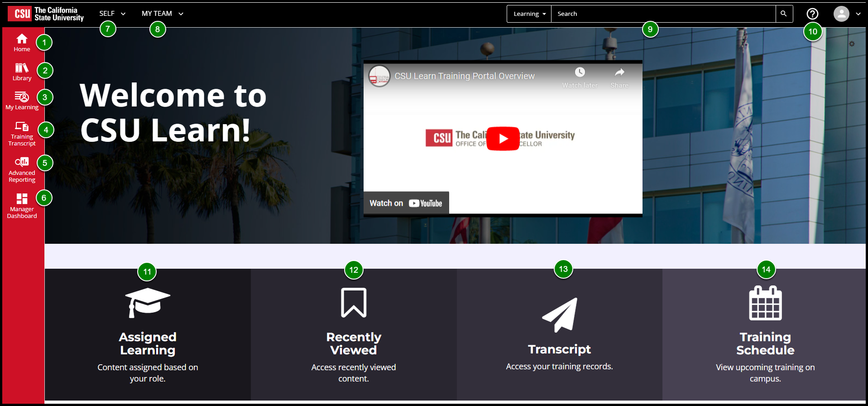Click the paper plane Transcript icon

[x=560, y=315]
